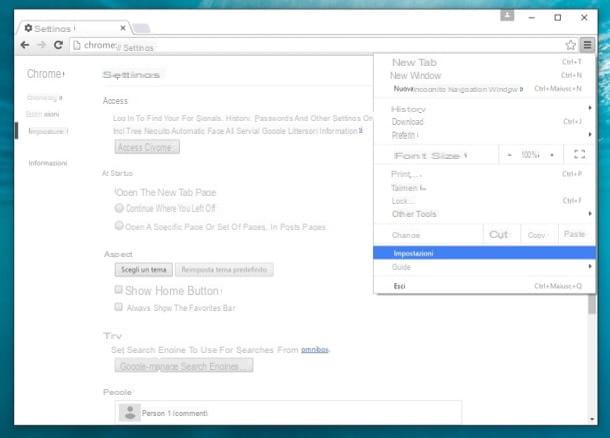Click the user profile icon in the title bar
The image size is (610, 438).
(x=507, y=15)
